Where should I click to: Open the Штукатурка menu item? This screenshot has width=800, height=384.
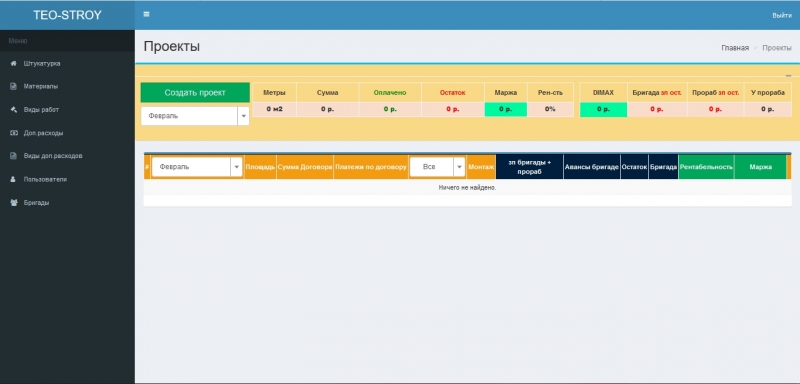click(x=67, y=64)
